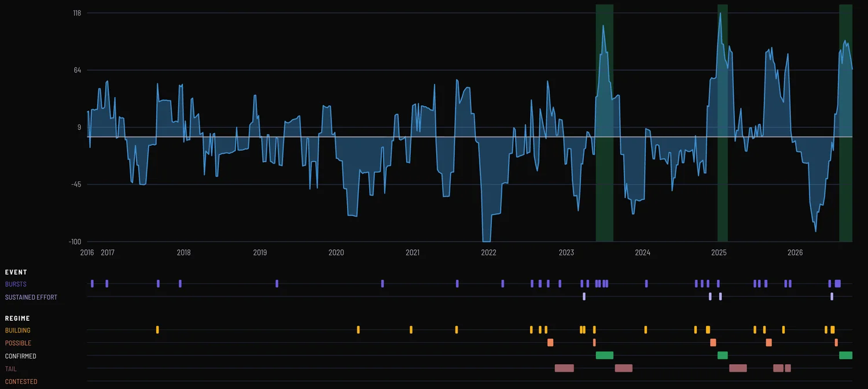
Task: Click the Confirmed regime block at early 2025
Action: [x=722, y=355]
